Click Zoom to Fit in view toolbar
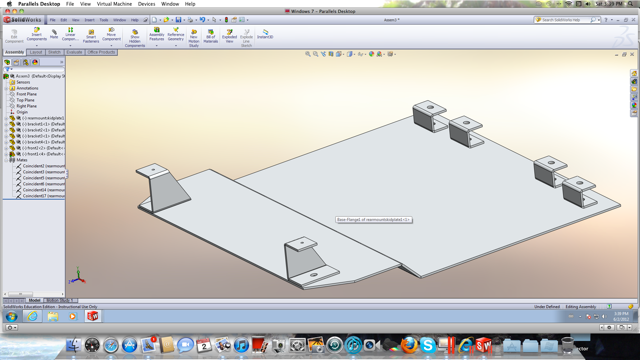The height and width of the screenshot is (360, 640). (x=308, y=54)
